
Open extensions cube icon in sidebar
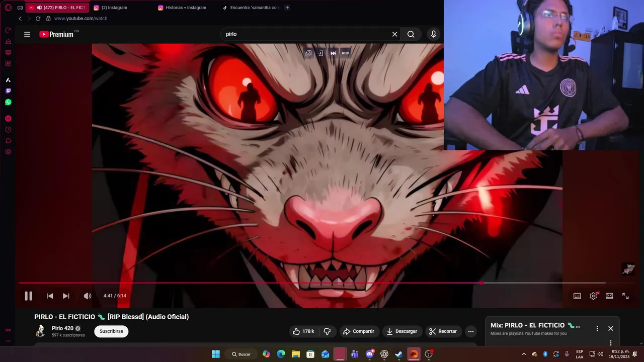(8, 141)
